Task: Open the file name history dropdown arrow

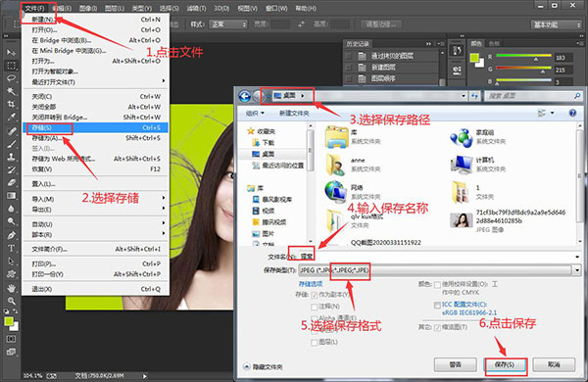Action: pos(577,257)
